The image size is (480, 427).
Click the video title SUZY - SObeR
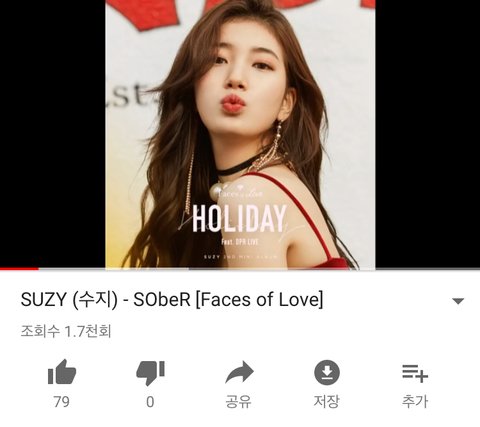tap(172, 299)
